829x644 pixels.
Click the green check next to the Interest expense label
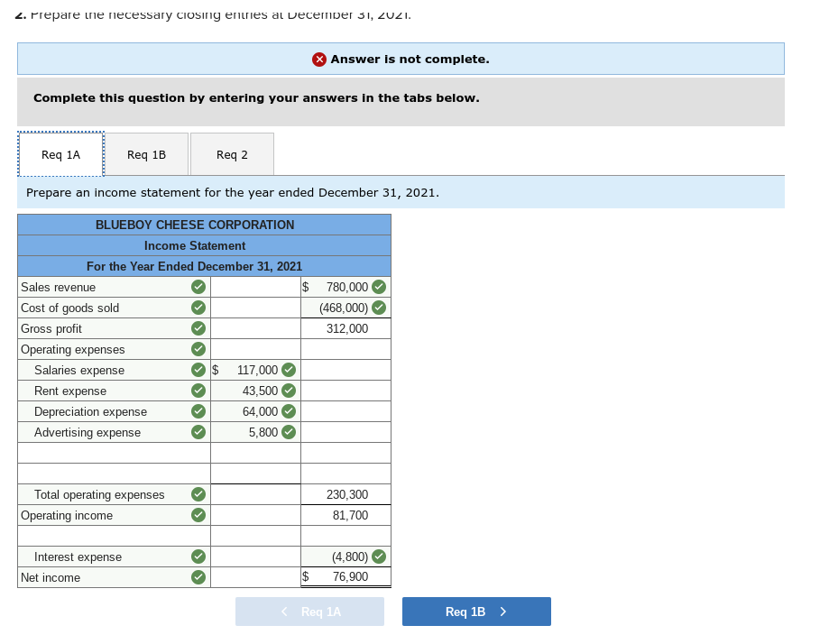[x=198, y=557]
